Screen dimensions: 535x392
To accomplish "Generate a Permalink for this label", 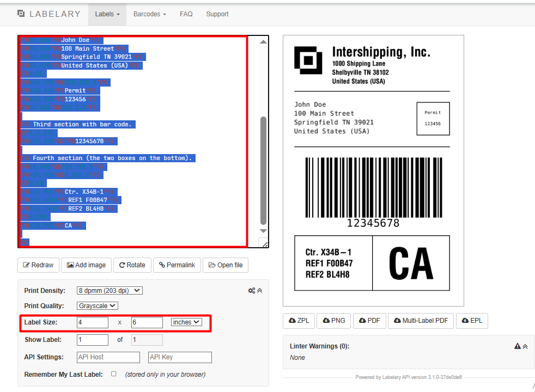I will [x=177, y=265].
